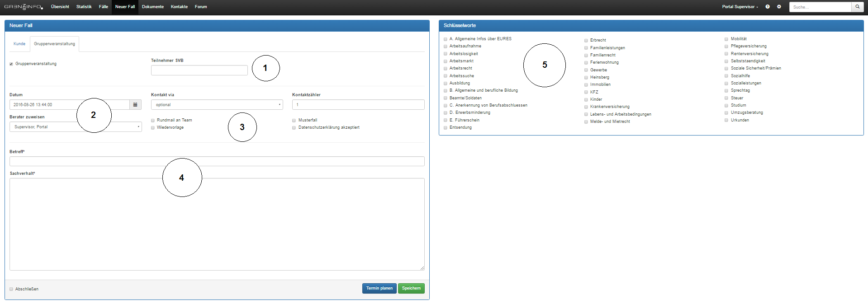
Task: Click the Termin planen button
Action: tap(379, 288)
